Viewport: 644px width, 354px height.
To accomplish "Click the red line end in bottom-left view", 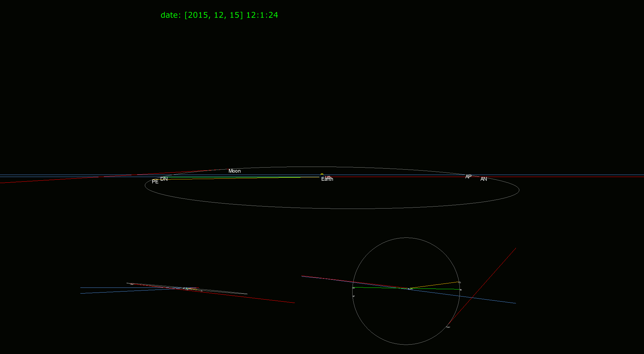I will [294, 303].
